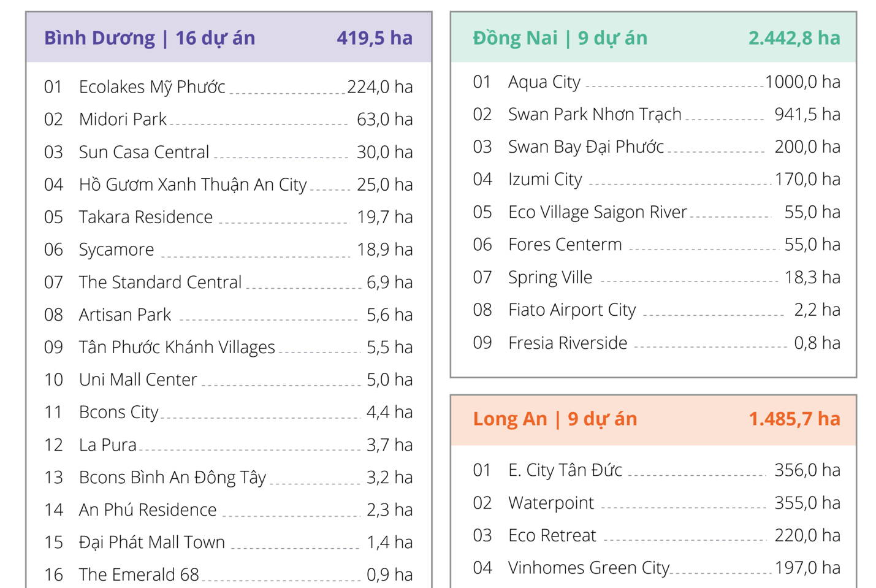
Task: Select the Ecolakes Mỹ Phước entry
Action: [152, 87]
